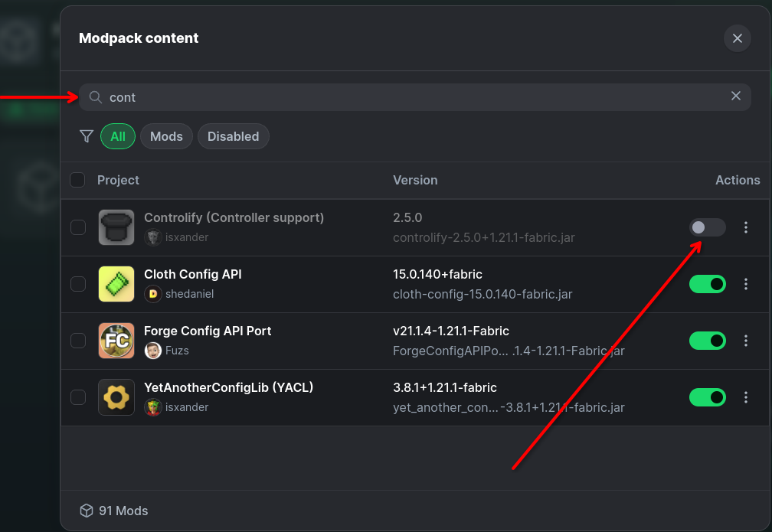772x532 pixels.
Task: Clear the search field text
Action: click(735, 96)
